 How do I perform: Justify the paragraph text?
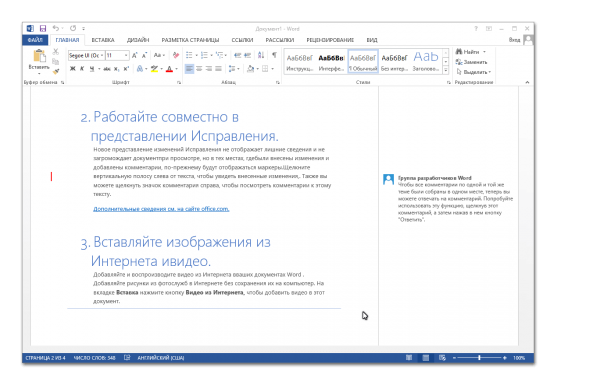218,69
